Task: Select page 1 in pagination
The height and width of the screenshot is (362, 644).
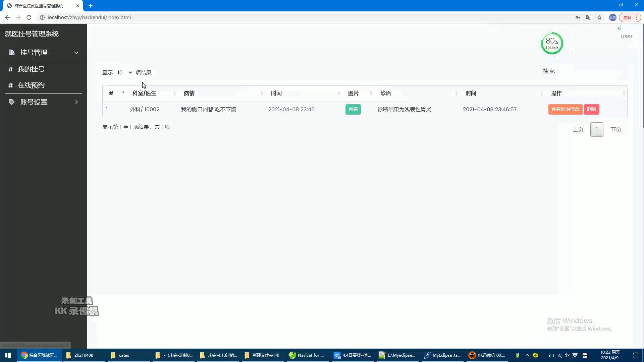Action: pos(597,130)
